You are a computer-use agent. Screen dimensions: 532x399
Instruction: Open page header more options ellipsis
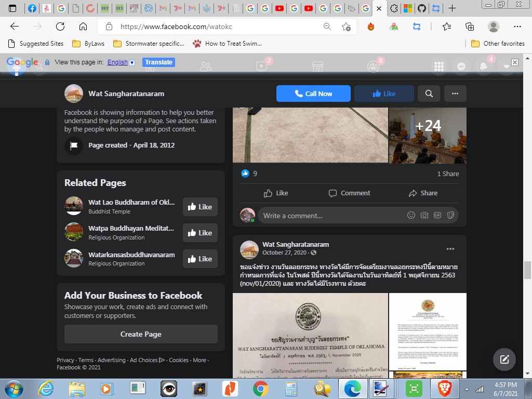(x=455, y=94)
